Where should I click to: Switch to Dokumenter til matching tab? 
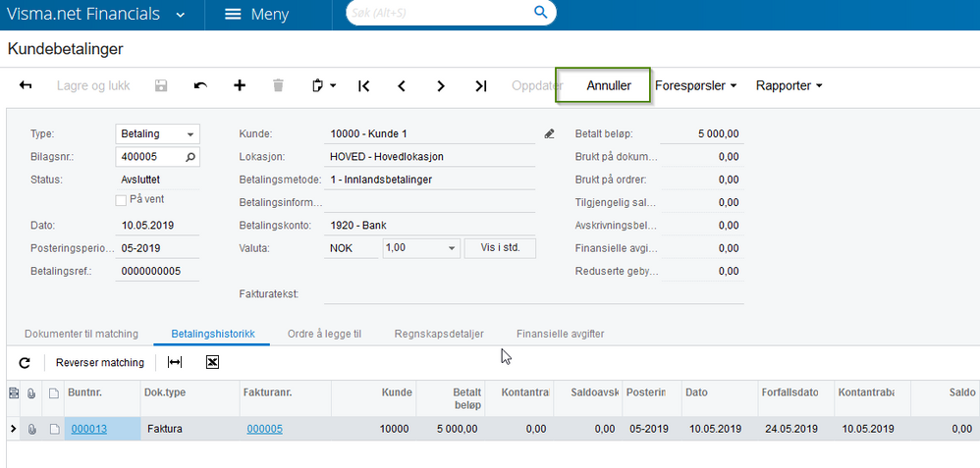pos(82,335)
